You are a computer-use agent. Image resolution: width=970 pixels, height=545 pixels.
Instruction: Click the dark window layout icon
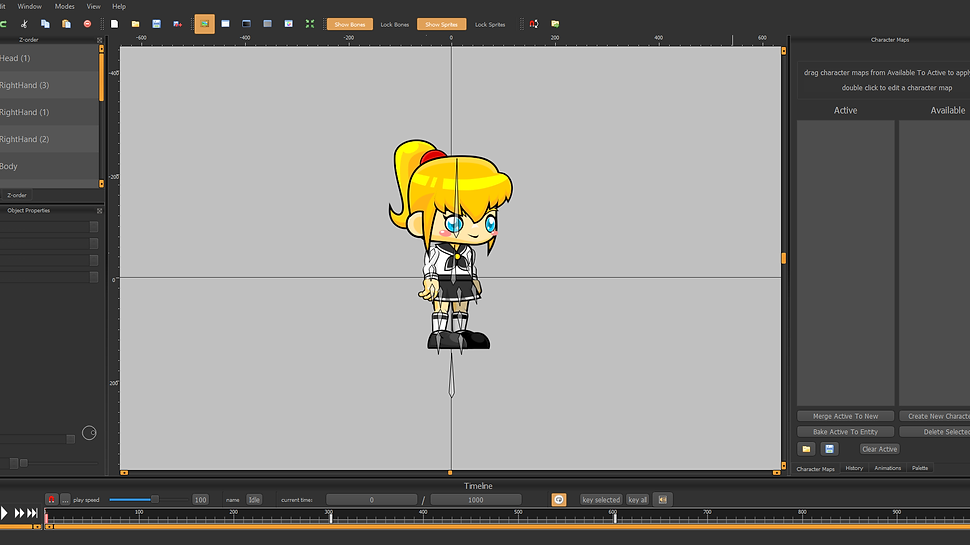tap(247, 24)
